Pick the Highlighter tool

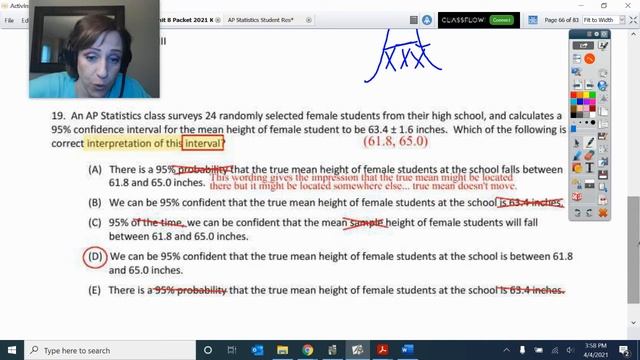pos(578,155)
